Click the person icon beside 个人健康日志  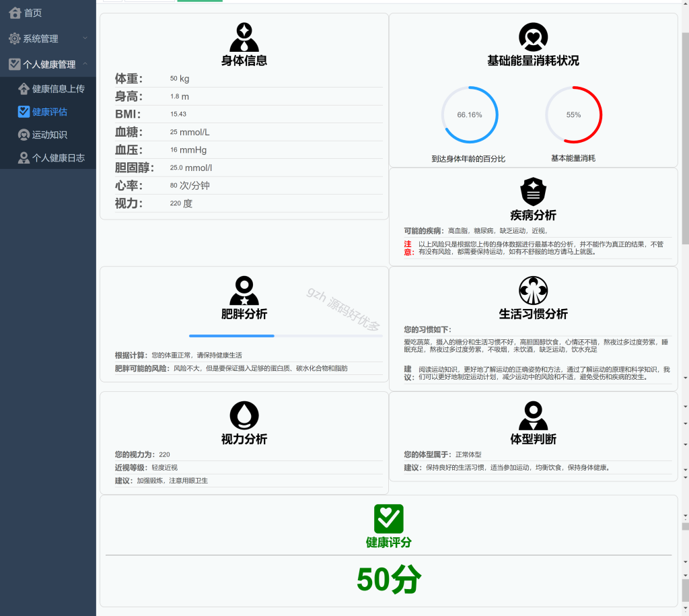point(24,158)
